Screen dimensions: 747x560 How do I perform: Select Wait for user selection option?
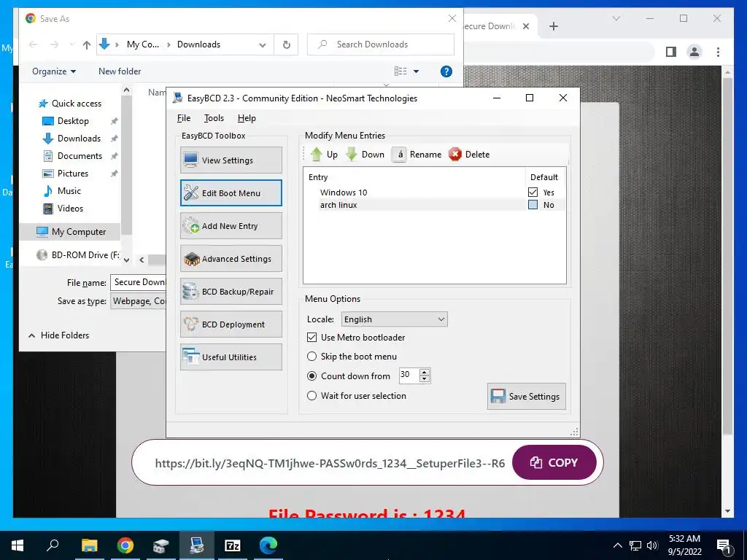pyautogui.click(x=311, y=396)
